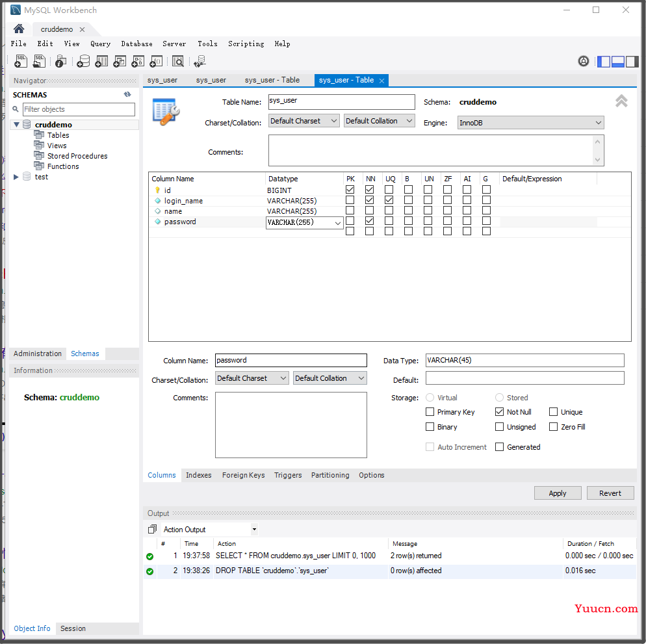
Task: Click the Action Output copy icon
Action: pyautogui.click(x=153, y=529)
